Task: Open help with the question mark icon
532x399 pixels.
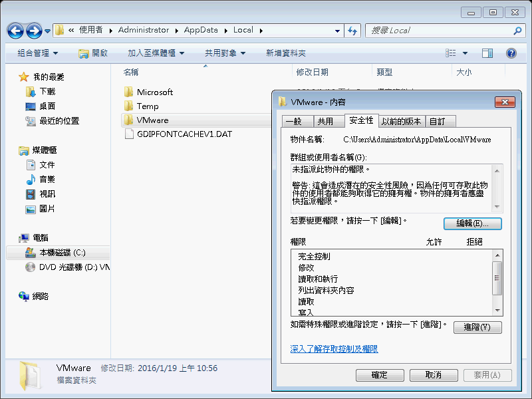Action: coord(511,53)
